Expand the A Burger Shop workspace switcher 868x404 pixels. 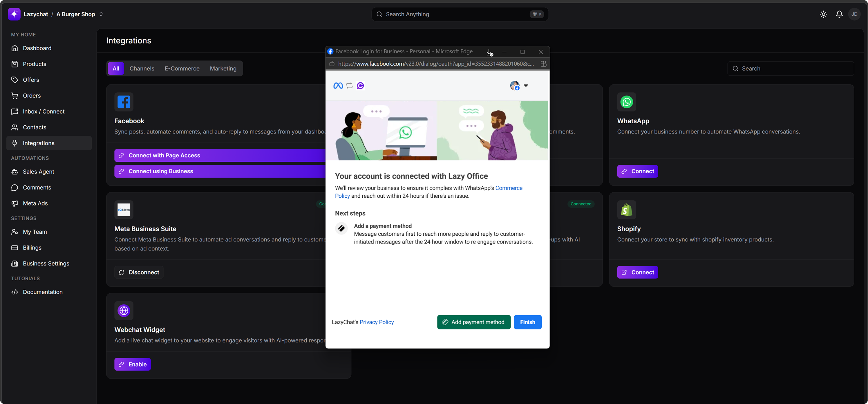coord(101,14)
